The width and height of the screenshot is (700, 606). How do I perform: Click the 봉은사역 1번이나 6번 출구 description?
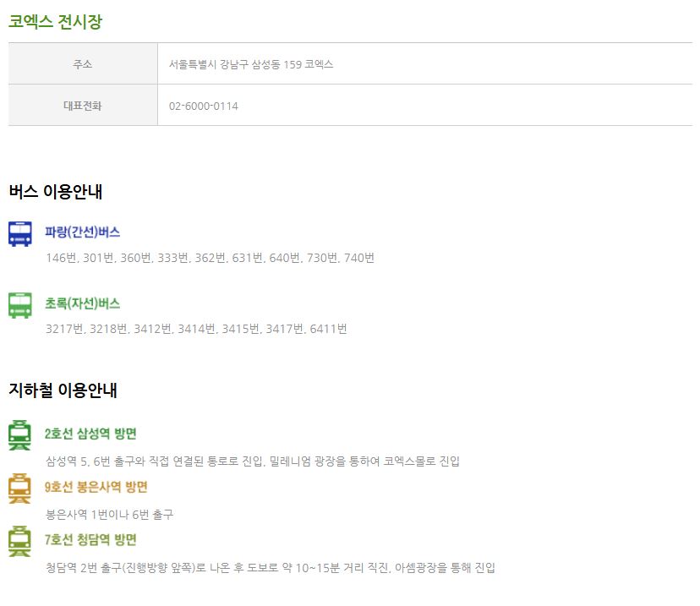click(110, 514)
